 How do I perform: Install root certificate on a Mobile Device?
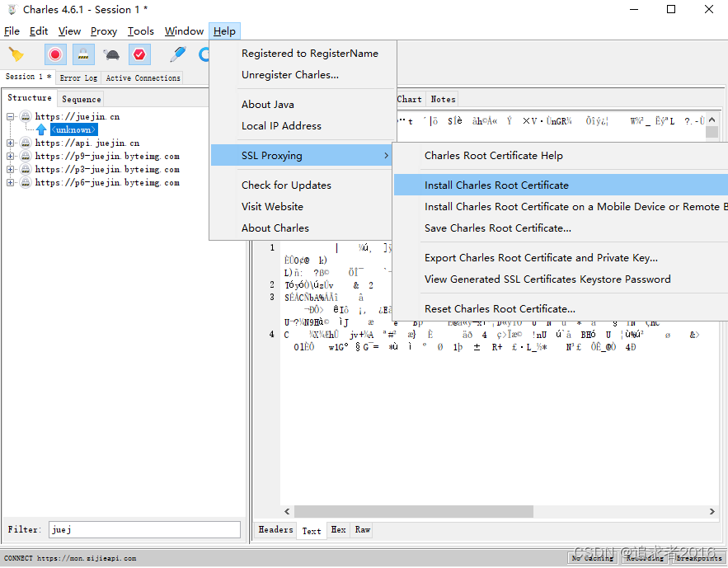561,206
